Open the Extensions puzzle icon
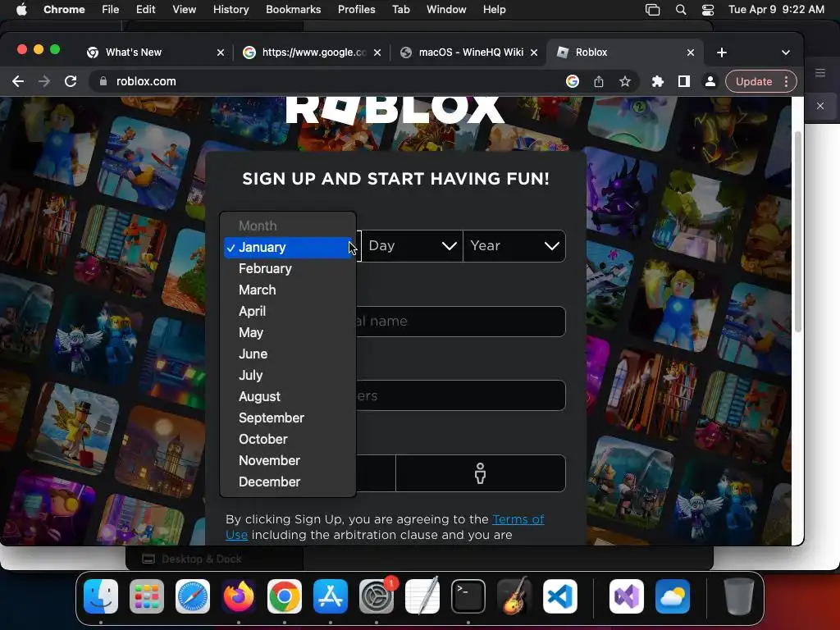The height and width of the screenshot is (630, 840). (x=657, y=81)
